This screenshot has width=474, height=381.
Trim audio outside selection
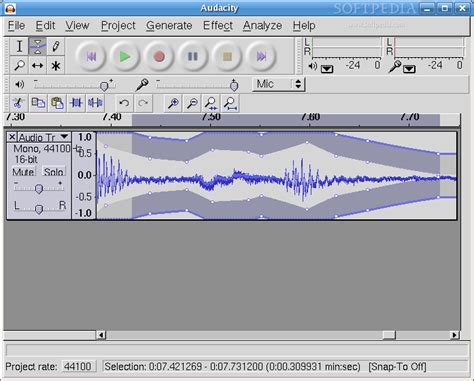(76, 103)
